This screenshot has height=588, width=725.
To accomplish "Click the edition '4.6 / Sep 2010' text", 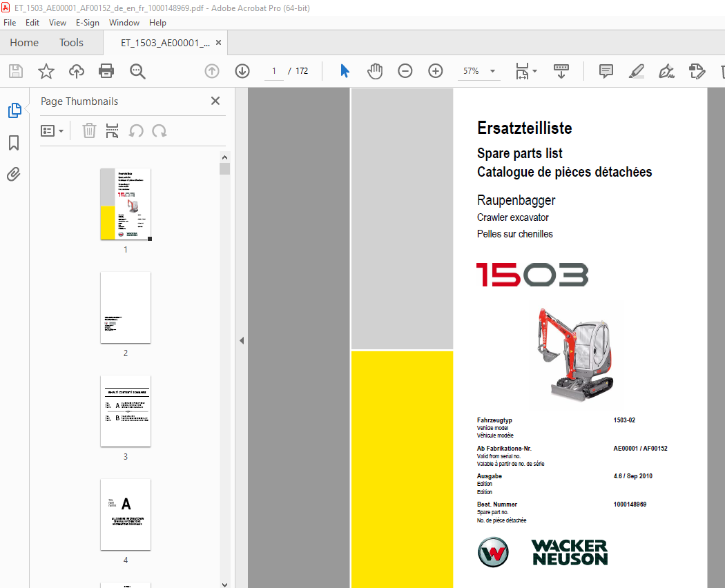I will (x=633, y=476).
